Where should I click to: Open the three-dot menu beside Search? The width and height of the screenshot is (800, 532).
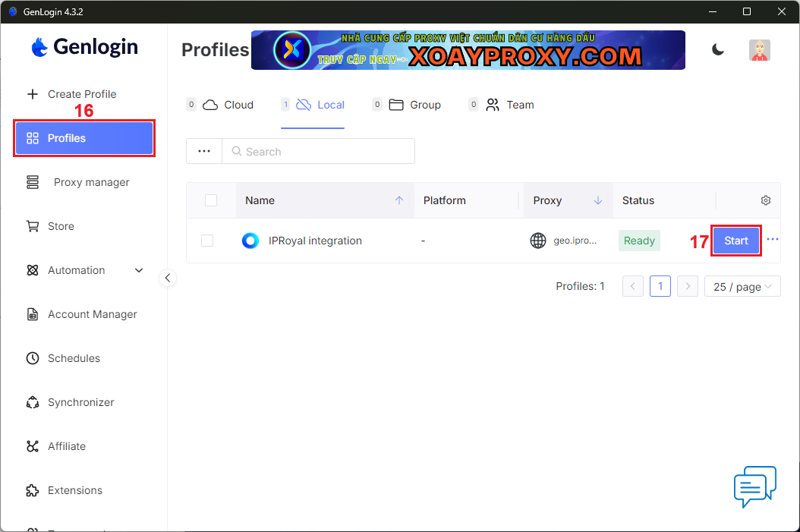(203, 151)
